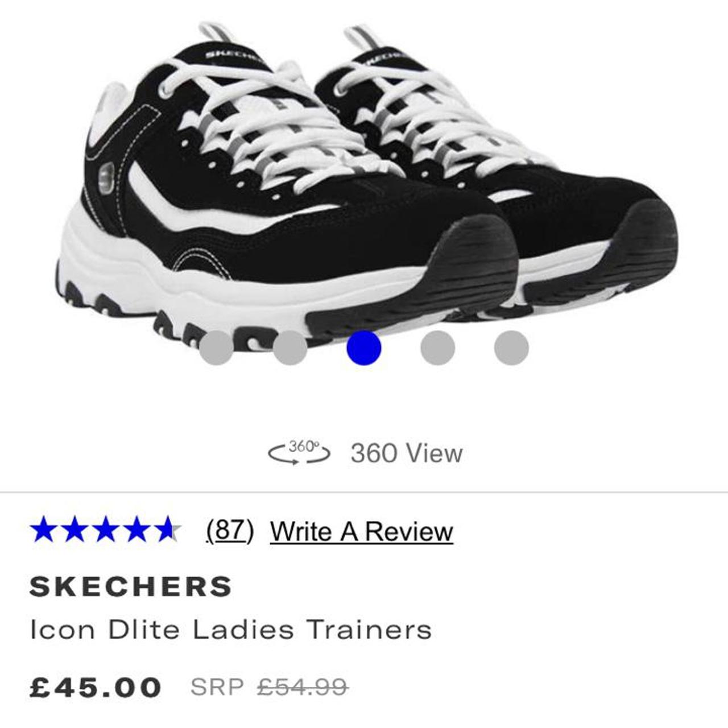
Task: Open the 360 View text link
Action: point(407,453)
